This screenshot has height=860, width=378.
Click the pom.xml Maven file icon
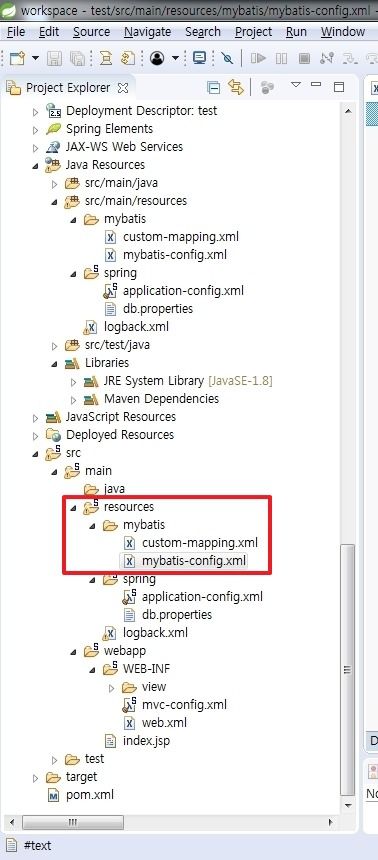click(x=53, y=795)
